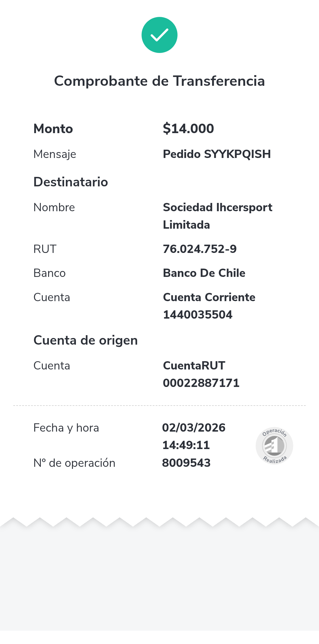This screenshot has height=644, width=319.
Task: Click the Monto label
Action: point(53,129)
